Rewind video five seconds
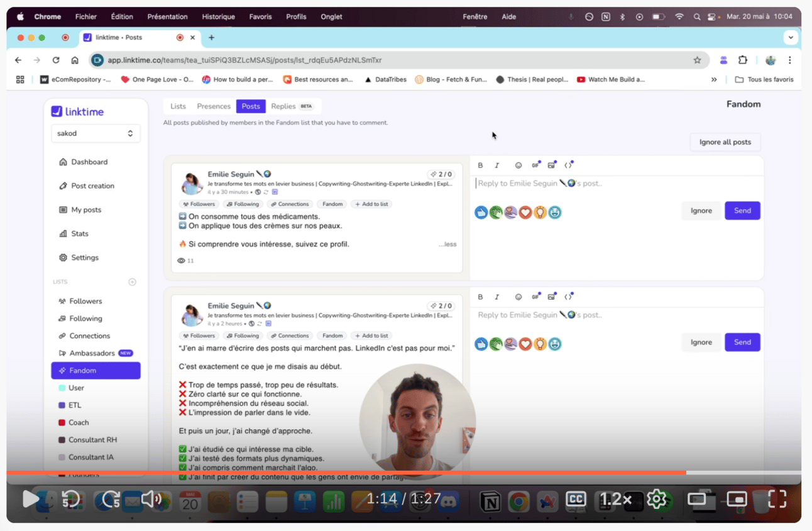The image size is (812, 531). pos(70,500)
